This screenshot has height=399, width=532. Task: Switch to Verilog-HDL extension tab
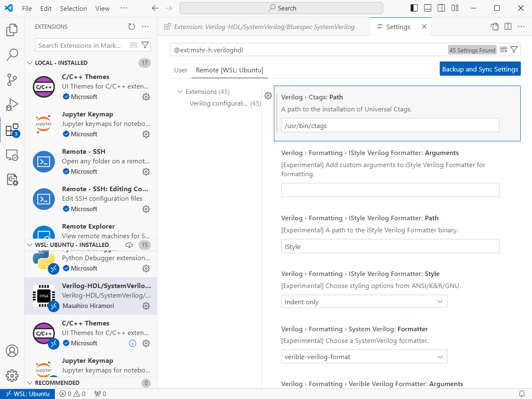(x=264, y=27)
